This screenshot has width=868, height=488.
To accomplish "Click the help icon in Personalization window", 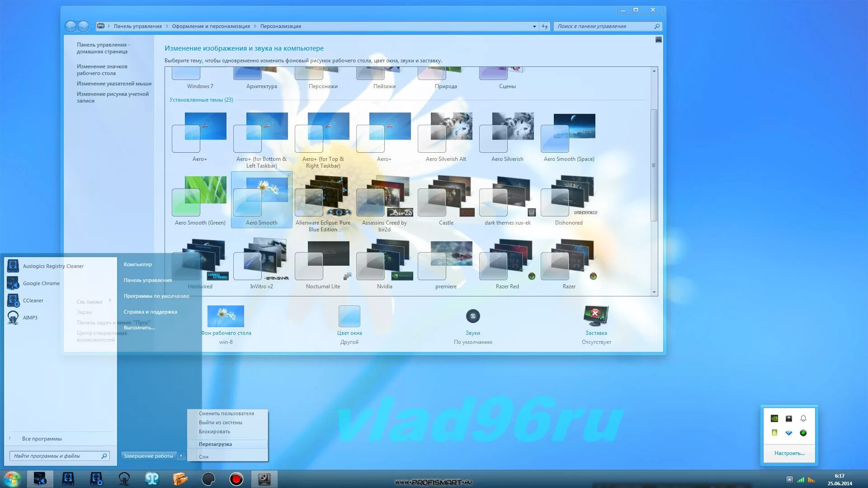I will 659,40.
